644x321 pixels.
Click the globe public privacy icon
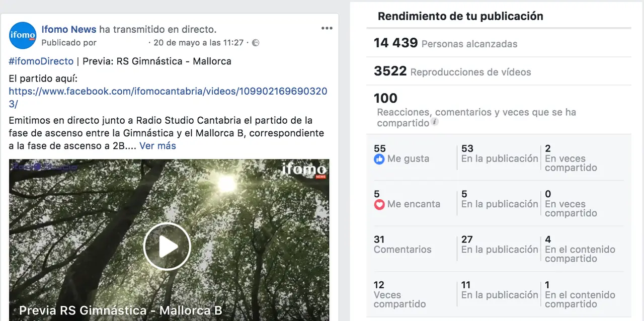click(256, 43)
